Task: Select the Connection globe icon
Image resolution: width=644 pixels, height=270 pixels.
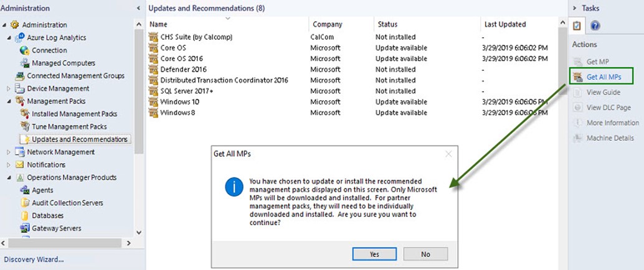Action: [25, 50]
